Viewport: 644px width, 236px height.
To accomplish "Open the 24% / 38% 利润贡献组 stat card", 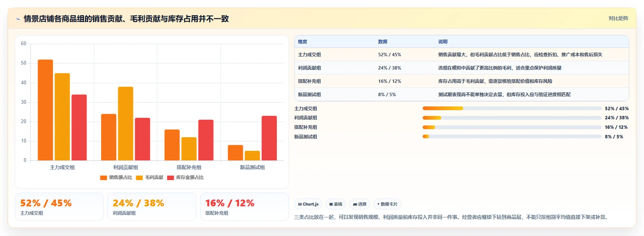I will click(152, 207).
